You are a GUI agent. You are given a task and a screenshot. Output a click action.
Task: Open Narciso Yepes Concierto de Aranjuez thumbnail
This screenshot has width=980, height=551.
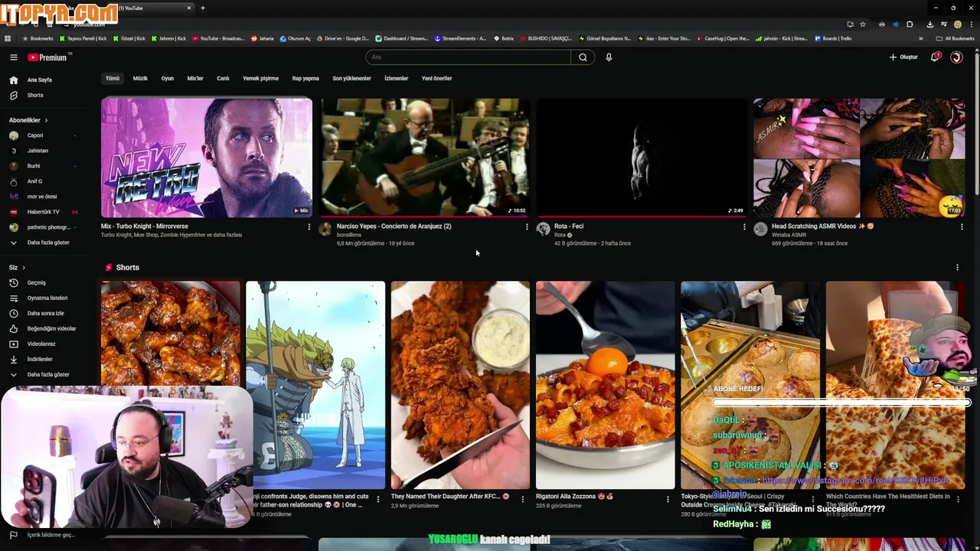(424, 157)
